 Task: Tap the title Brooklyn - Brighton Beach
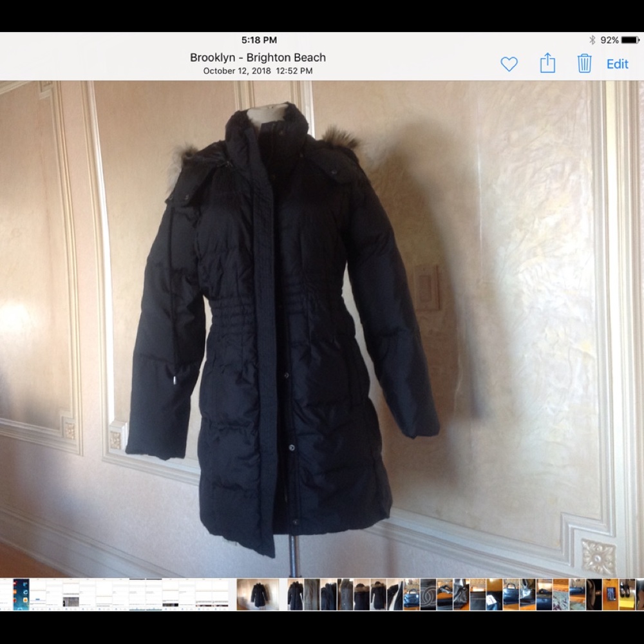coord(258,57)
